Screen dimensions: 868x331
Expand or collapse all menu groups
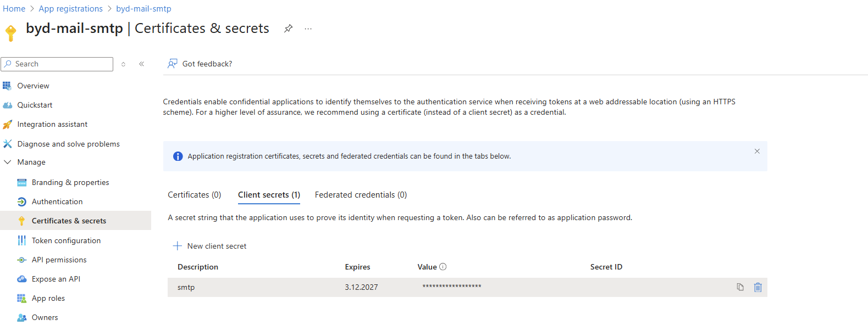click(124, 64)
